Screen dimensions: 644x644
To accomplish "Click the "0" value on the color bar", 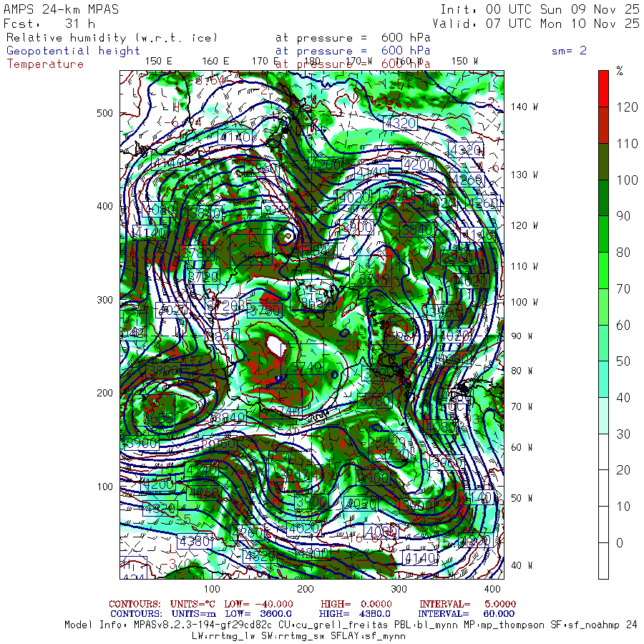I will [620, 542].
